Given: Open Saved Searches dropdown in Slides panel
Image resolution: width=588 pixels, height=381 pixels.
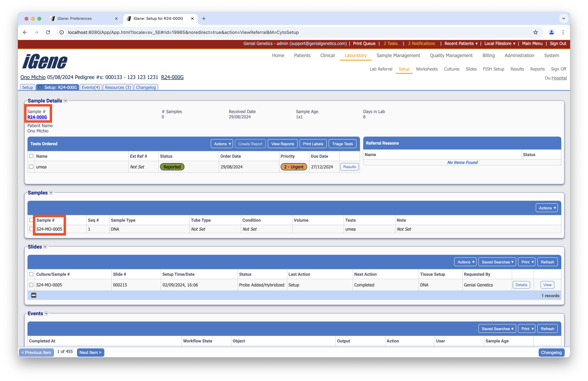Looking at the screenshot, I should [497, 262].
